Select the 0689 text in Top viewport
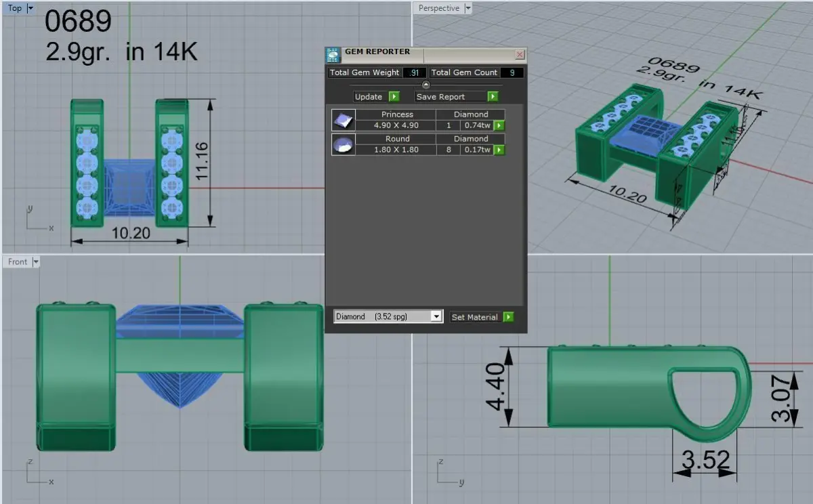The image size is (813, 504). click(x=79, y=22)
